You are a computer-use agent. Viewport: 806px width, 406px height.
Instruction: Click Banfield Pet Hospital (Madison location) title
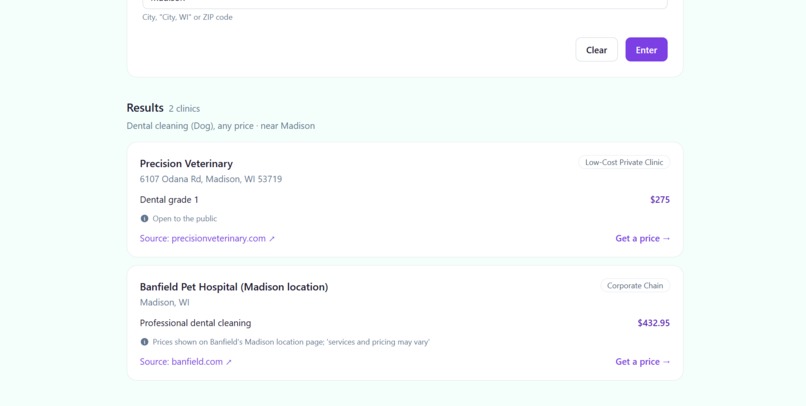(x=234, y=287)
